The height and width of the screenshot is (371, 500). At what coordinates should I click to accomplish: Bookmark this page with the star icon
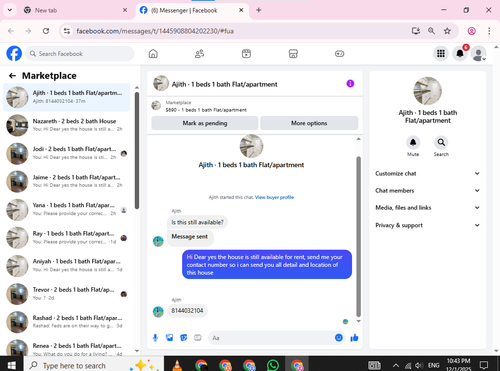point(447,31)
